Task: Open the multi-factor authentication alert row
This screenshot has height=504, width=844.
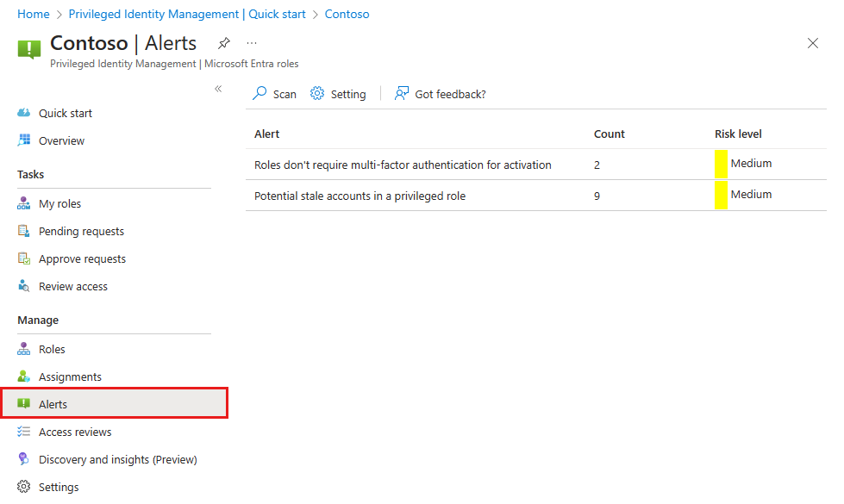Action: tap(403, 165)
